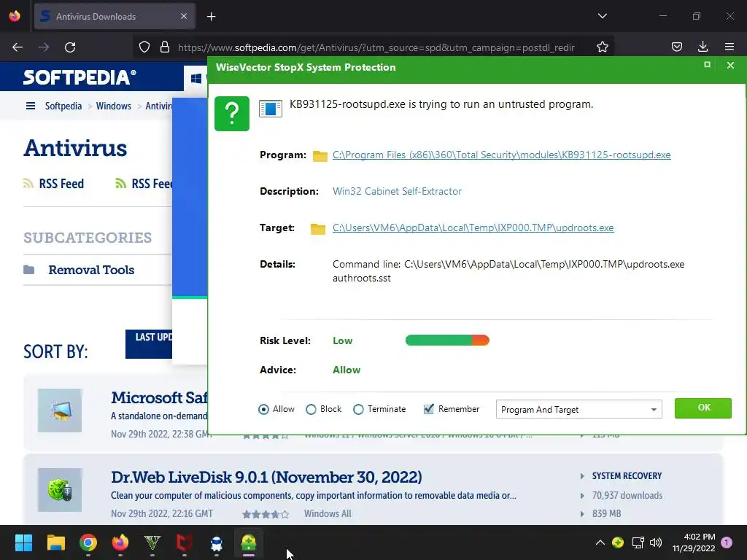Open the Program And Target dropdown
The width and height of the screenshot is (747, 560).
[578, 410]
